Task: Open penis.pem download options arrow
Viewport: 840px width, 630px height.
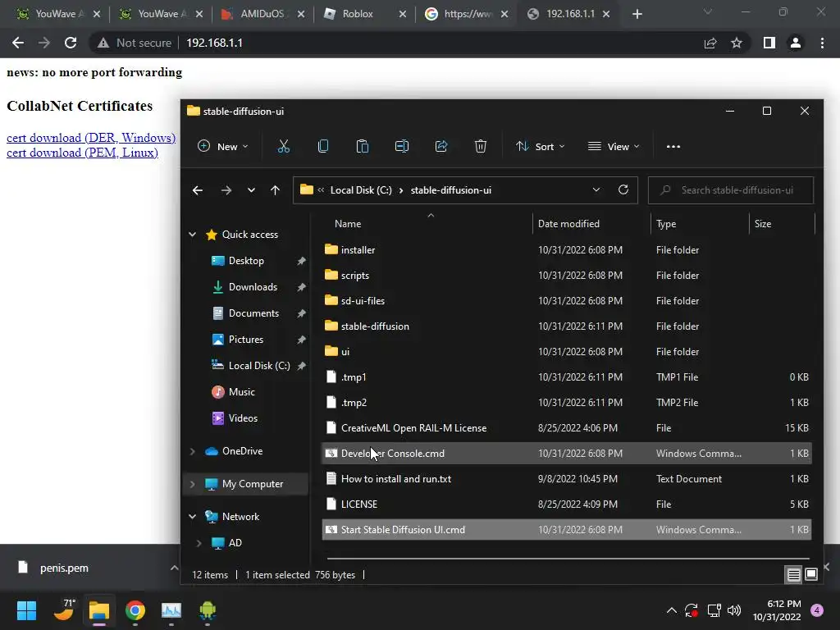Action: click(174, 568)
